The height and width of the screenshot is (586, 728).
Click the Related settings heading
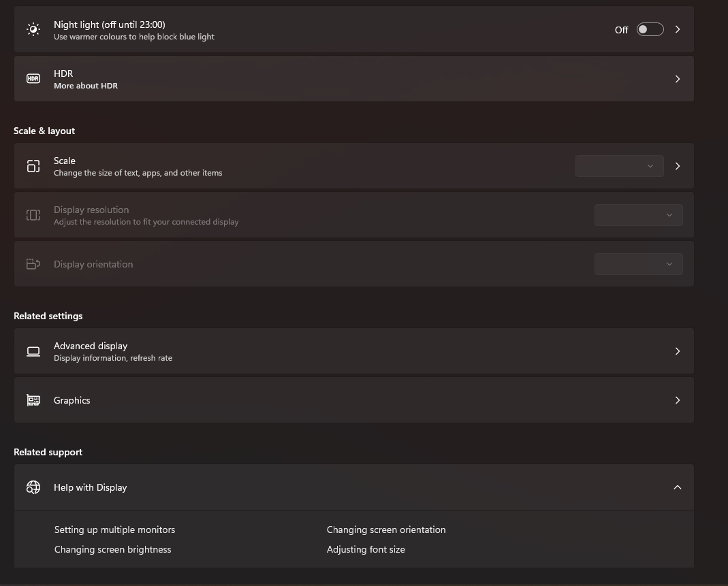[x=48, y=316]
